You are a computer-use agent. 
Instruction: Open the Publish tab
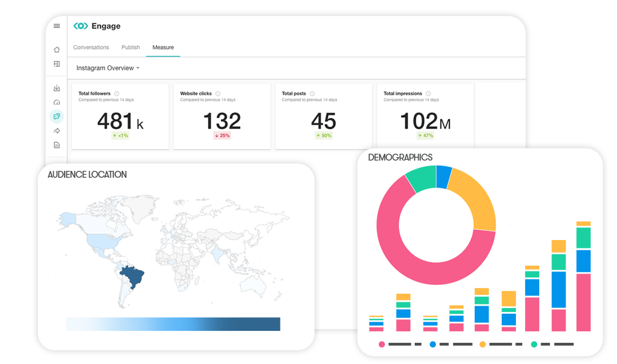point(130,47)
